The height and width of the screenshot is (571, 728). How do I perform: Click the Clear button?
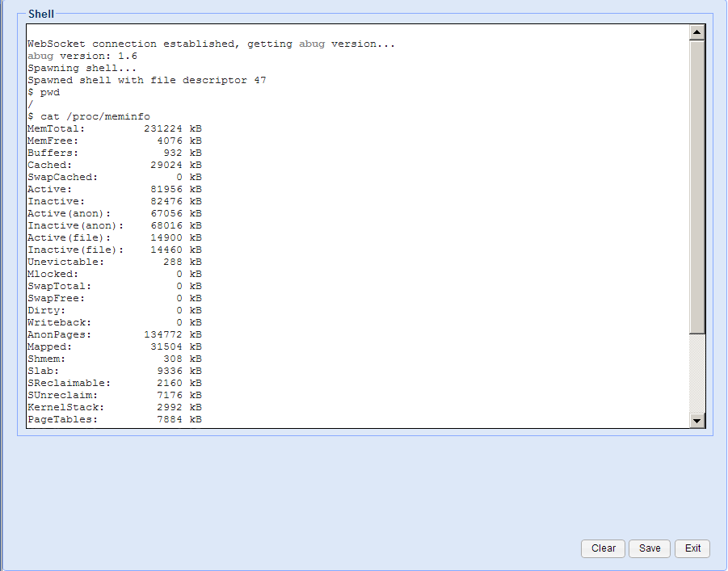click(x=603, y=548)
